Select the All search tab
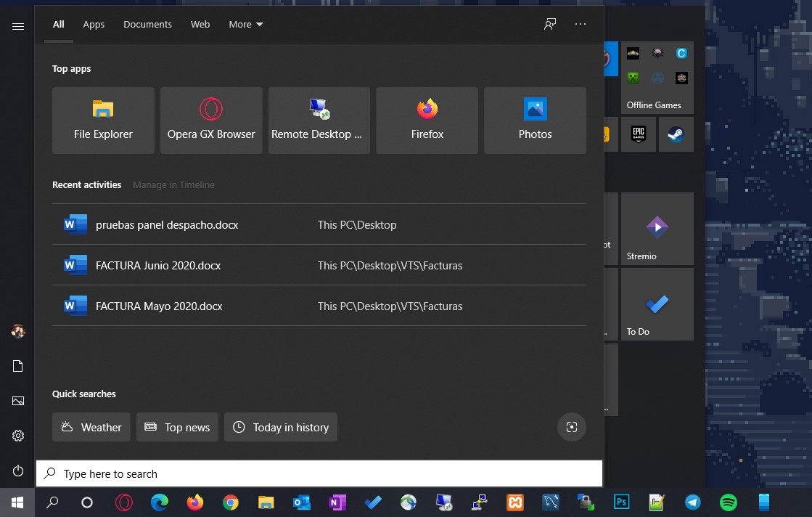812x517 pixels. tap(59, 25)
